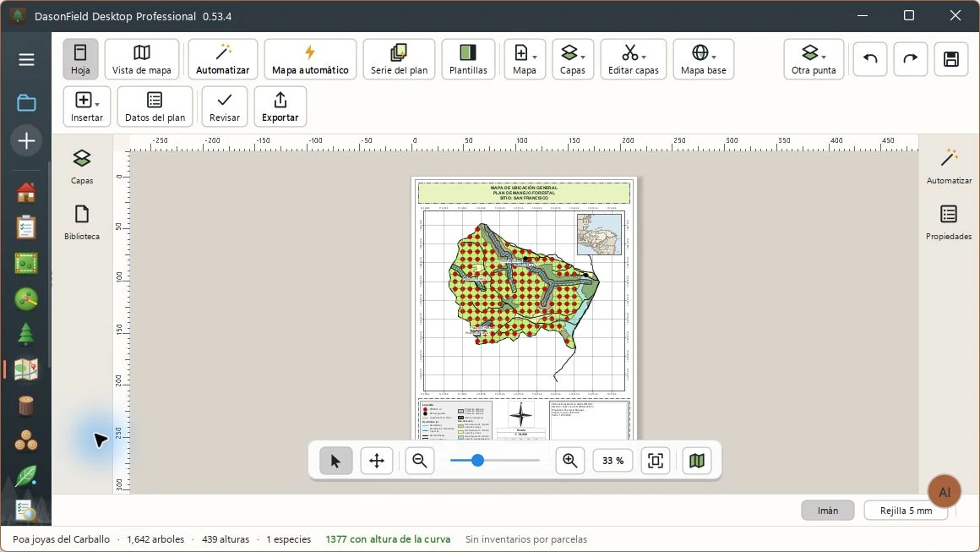Select the map title block on page
Viewport: 980px width, 552px height.
click(x=524, y=193)
